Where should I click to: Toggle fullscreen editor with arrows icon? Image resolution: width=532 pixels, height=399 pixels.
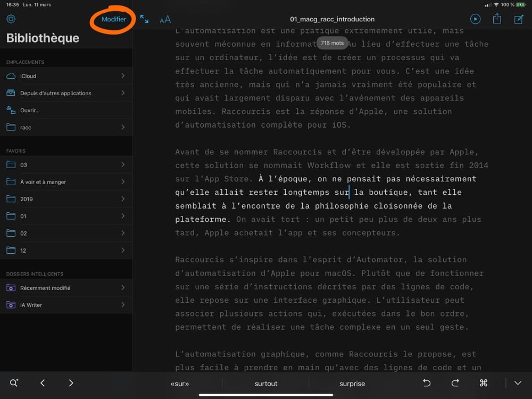[144, 19]
